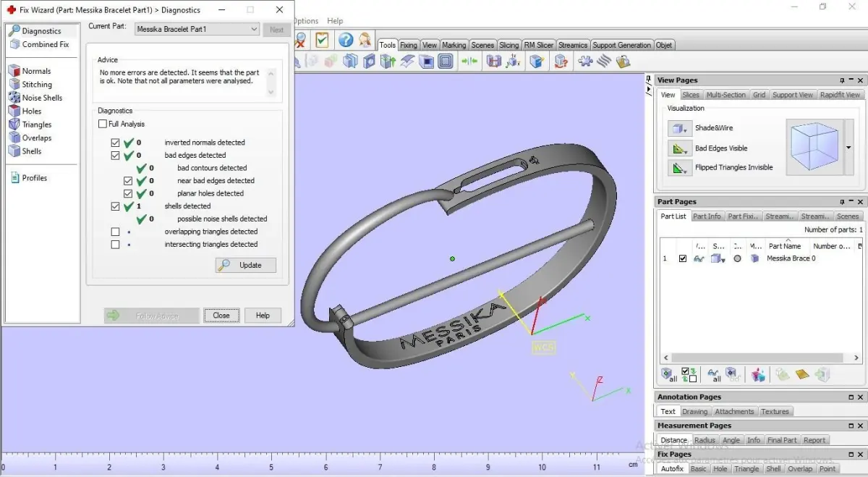Open the Bad Edges Visible dropdown
Screen dimensions: 868x477
678,148
